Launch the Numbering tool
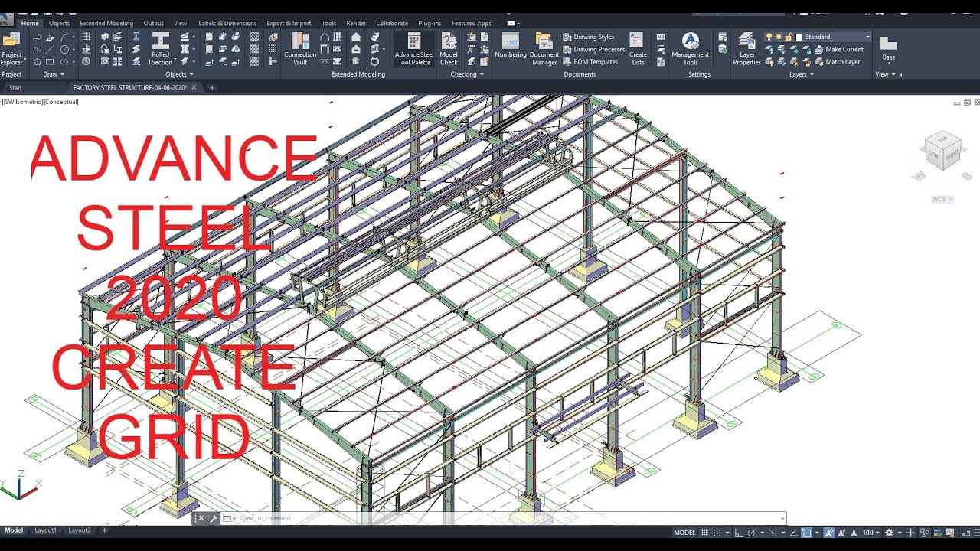The image size is (980, 551). coord(511,45)
